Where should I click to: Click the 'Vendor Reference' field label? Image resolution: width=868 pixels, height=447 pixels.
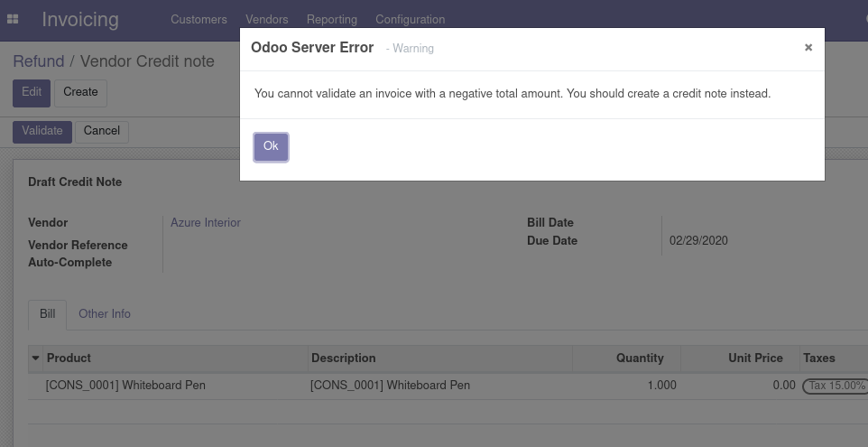[78, 246]
